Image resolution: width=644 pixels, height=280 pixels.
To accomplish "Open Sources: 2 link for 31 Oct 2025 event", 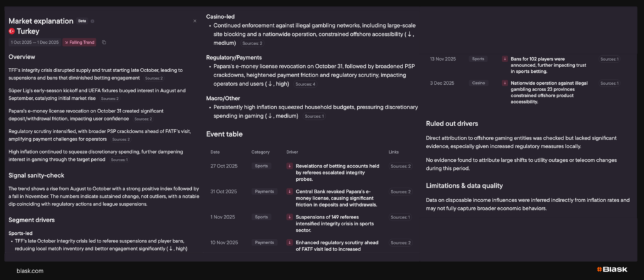I will pos(400,191).
